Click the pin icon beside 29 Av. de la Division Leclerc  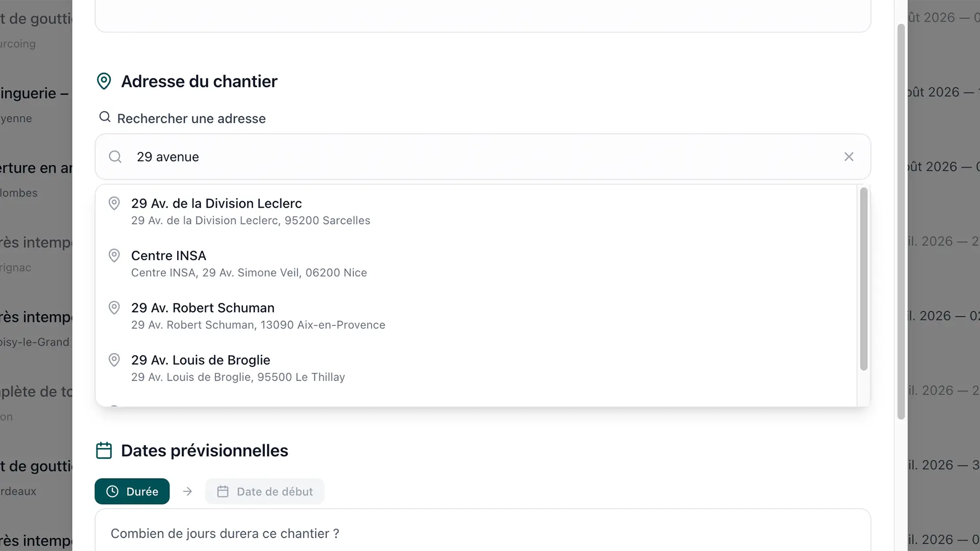[114, 204]
